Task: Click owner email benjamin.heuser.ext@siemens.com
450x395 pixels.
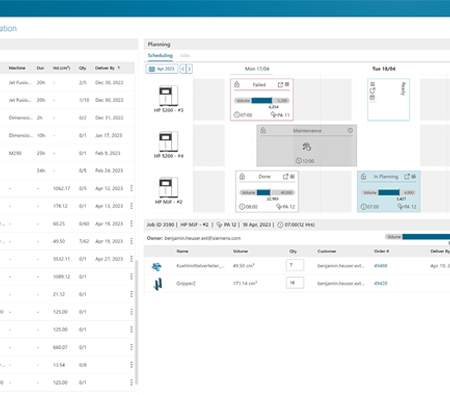Action: [x=202, y=238]
